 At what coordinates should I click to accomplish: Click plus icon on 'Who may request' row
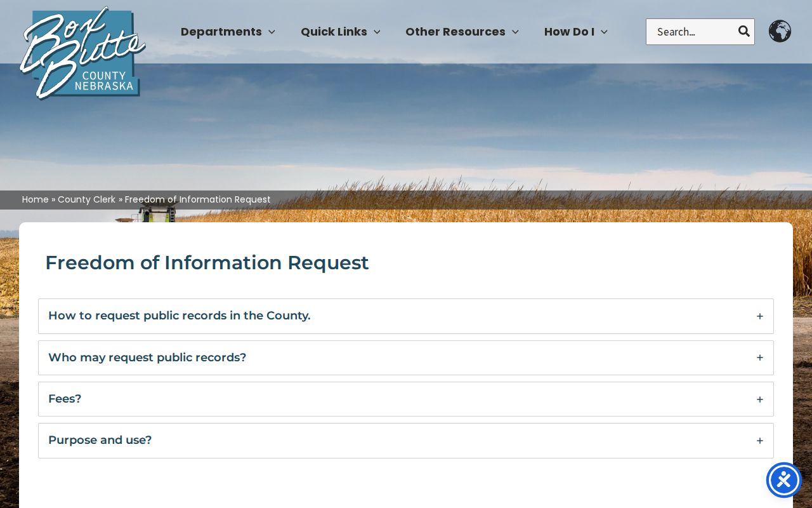[x=759, y=358]
